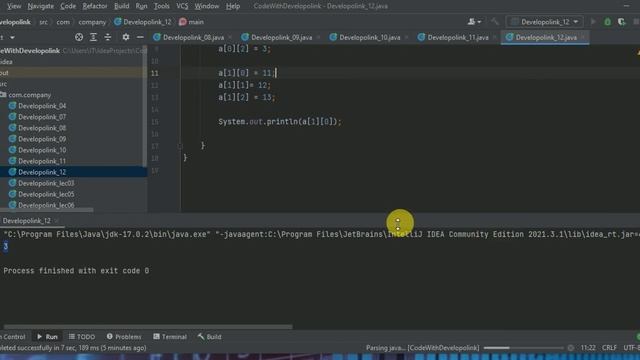Hide the Project panel with minus icon
This screenshot has width=640, height=360.
click(x=140, y=37)
